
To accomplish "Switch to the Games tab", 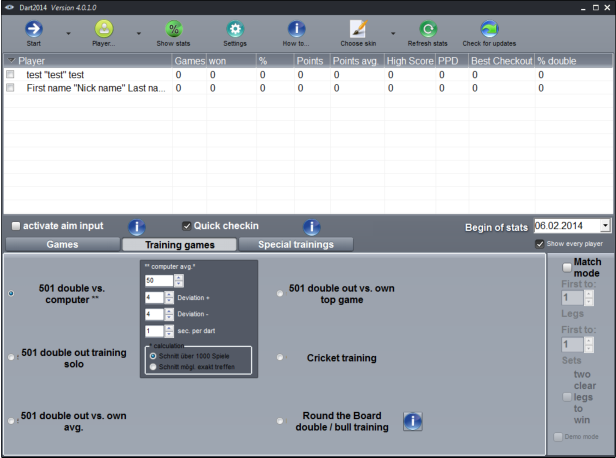I will (x=62, y=244).
